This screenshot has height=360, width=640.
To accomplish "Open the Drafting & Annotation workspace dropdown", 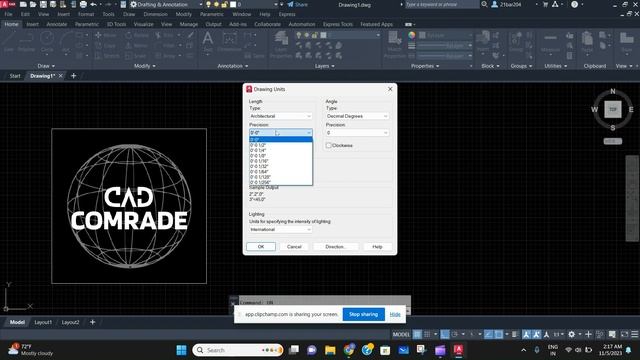I will click(x=167, y=4).
